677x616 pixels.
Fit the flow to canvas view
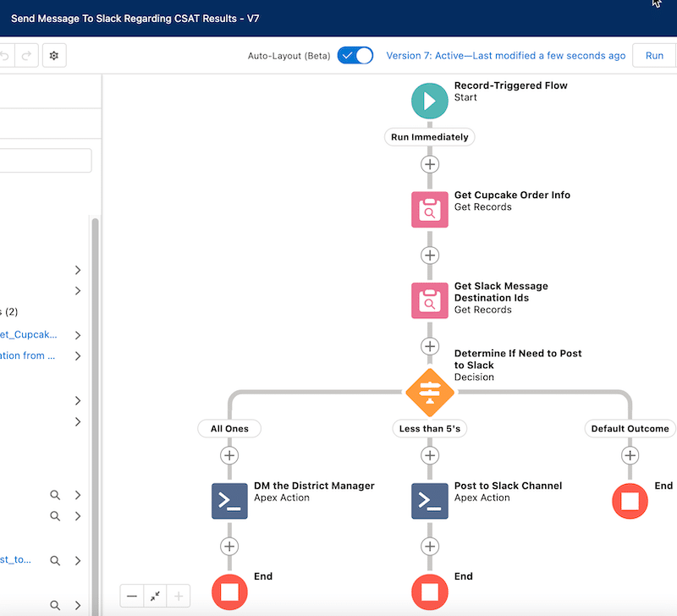pyautogui.click(x=155, y=597)
